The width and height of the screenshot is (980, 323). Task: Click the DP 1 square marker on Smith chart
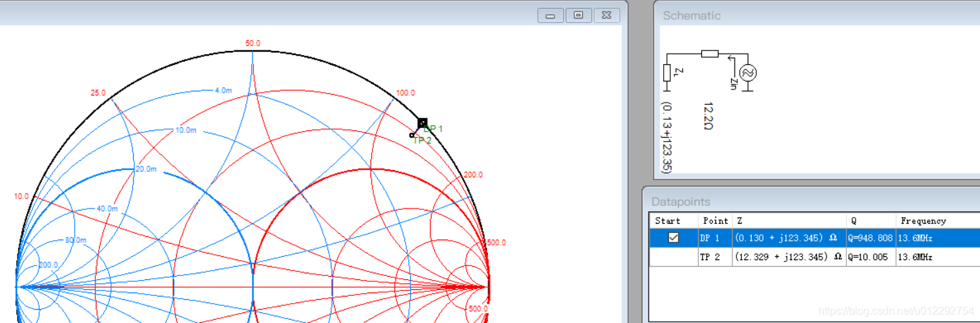tap(422, 122)
